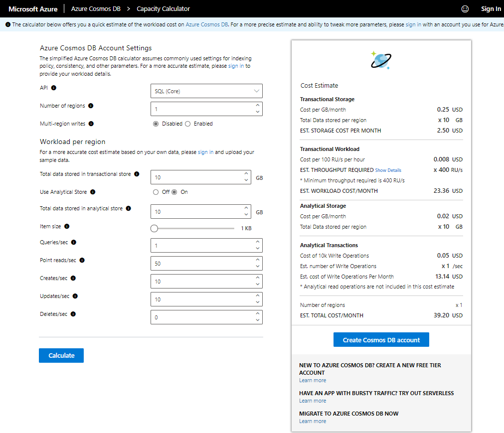Click the Point reads/sec input field

tap(206, 264)
